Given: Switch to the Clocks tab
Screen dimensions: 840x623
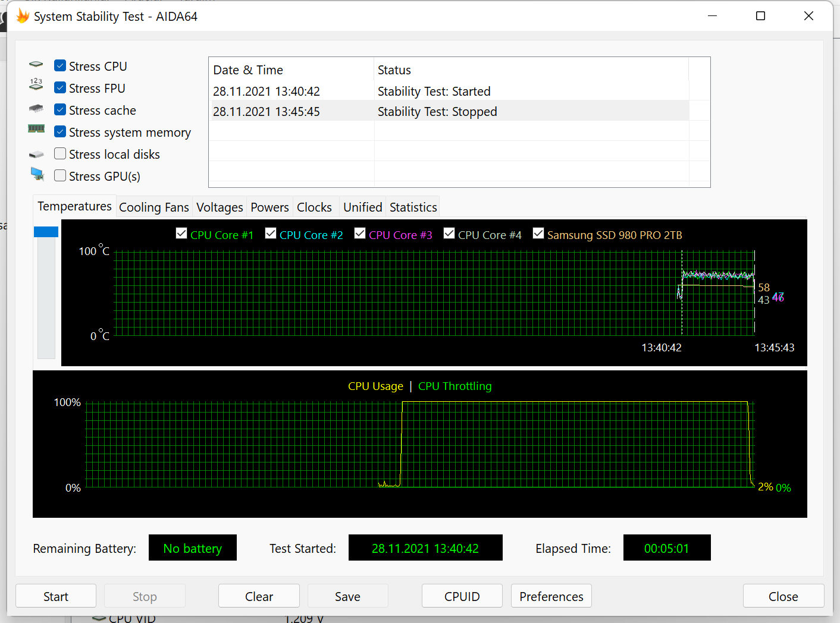Looking at the screenshot, I should coord(314,207).
